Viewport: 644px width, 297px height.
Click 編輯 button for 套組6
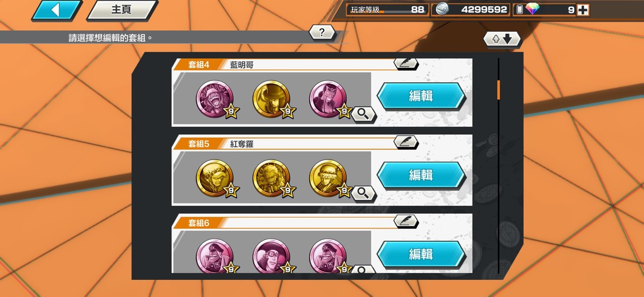421,254
